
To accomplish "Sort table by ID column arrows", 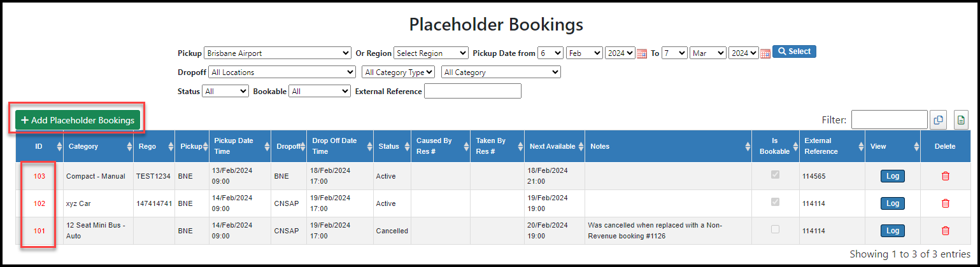I will coord(59,146).
